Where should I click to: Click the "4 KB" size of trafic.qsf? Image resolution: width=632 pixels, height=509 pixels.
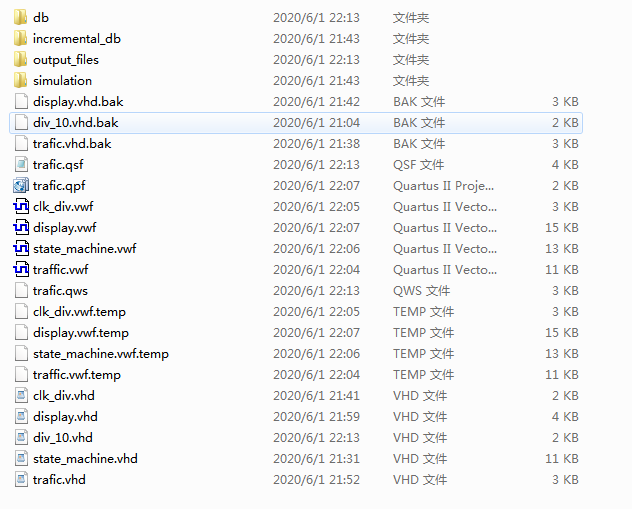(x=565, y=164)
